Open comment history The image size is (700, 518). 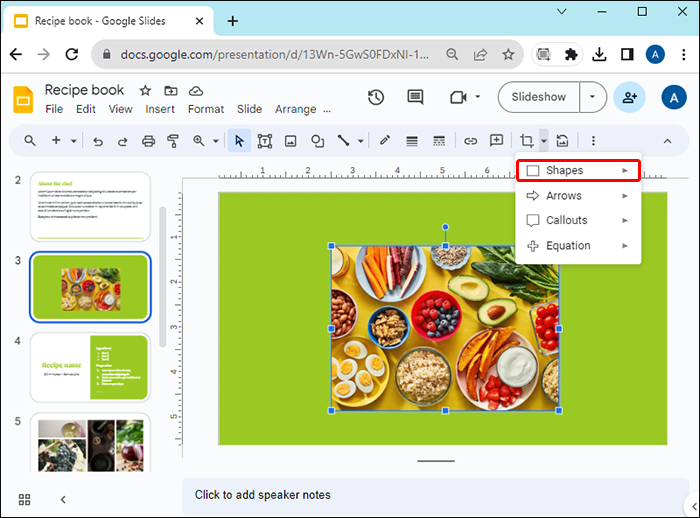coord(415,97)
